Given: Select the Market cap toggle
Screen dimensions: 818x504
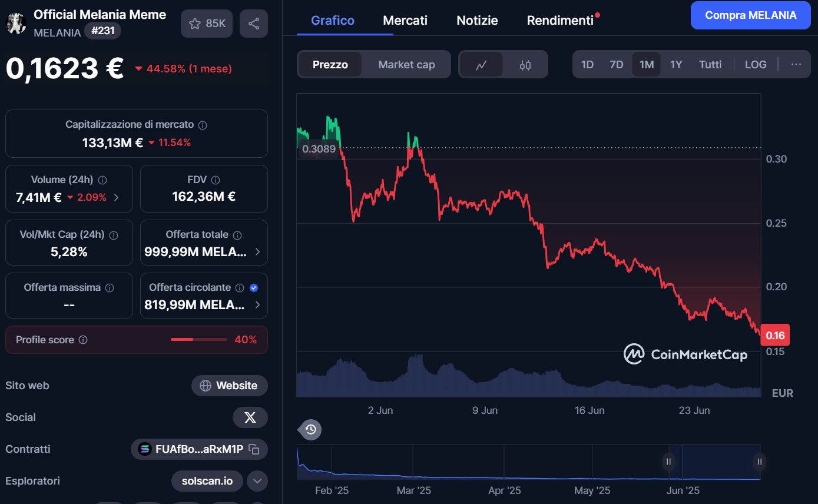Looking at the screenshot, I should coord(406,65).
